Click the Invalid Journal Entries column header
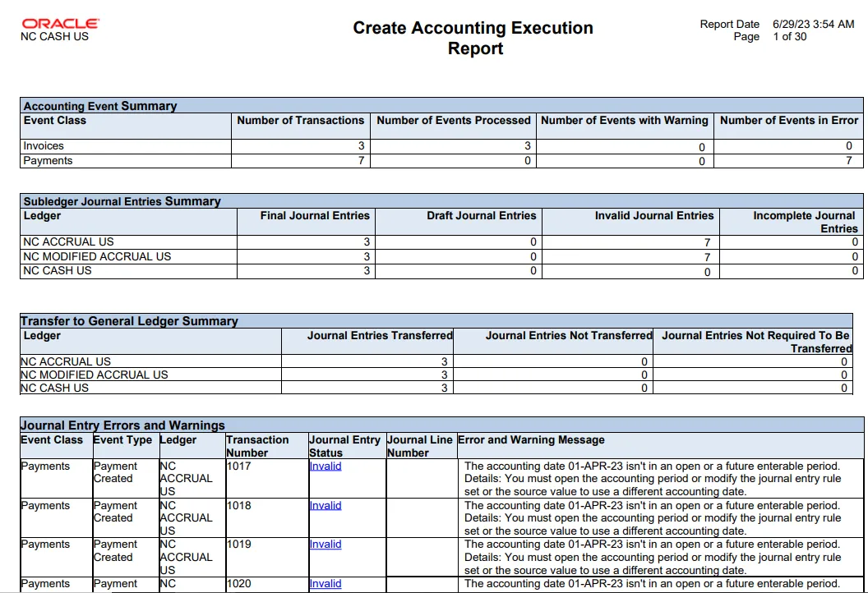The width and height of the screenshot is (868, 593). [x=653, y=216]
